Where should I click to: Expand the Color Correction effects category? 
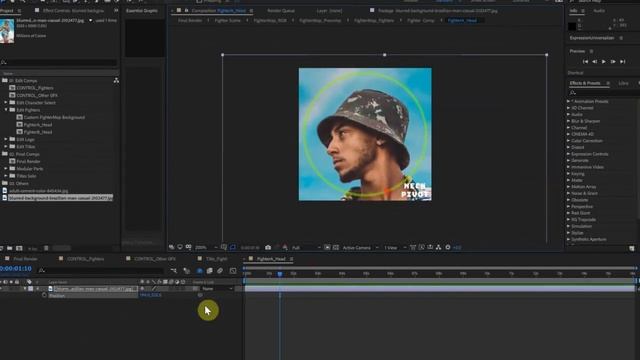coord(569,141)
